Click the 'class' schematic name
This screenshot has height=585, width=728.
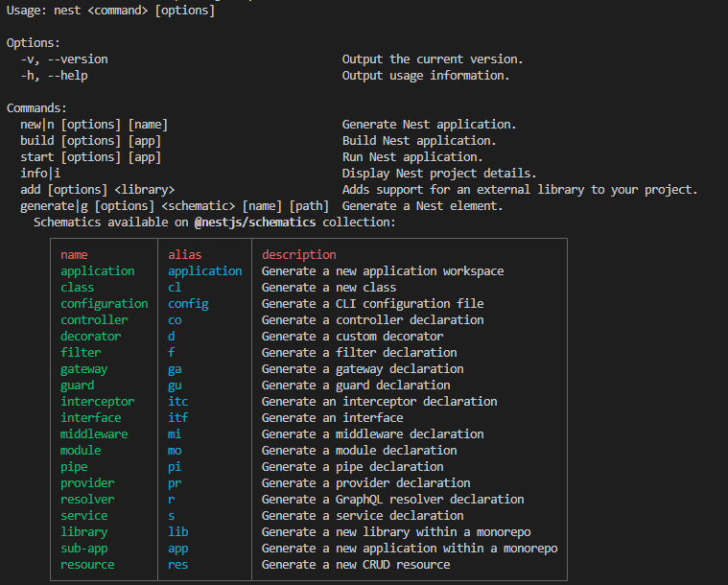77,288
